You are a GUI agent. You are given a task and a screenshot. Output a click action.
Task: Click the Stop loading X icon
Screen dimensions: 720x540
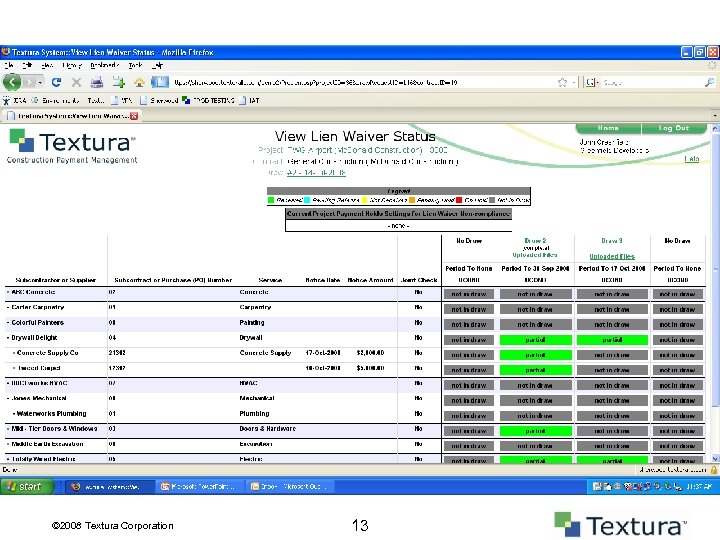(76, 83)
